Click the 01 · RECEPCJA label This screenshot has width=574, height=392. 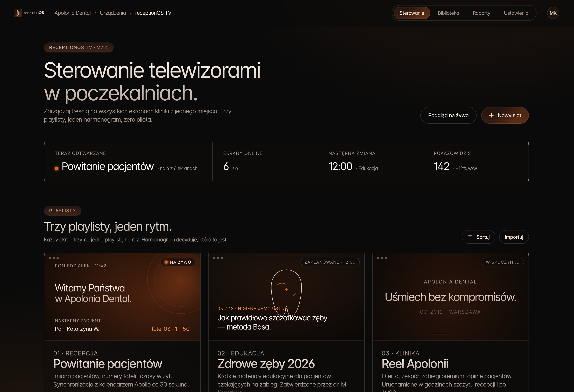point(76,353)
